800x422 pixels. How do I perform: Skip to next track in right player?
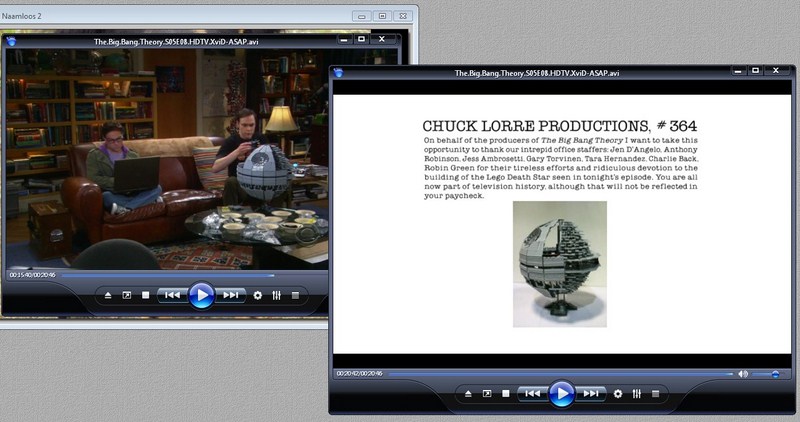(x=591, y=394)
